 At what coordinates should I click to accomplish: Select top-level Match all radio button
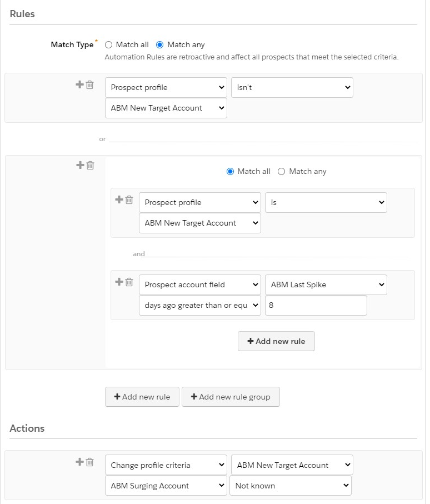(109, 44)
